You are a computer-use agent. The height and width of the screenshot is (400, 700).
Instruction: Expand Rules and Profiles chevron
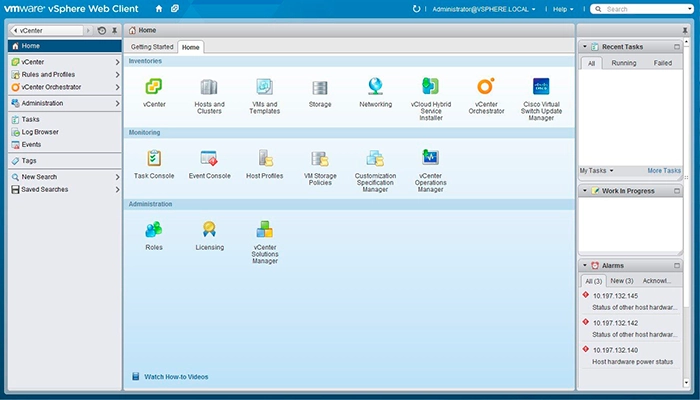pyautogui.click(x=117, y=75)
